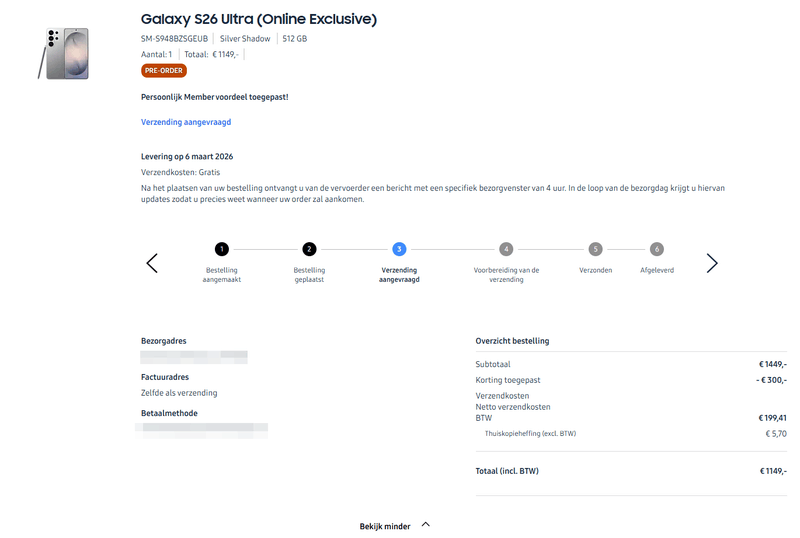Click the Thuiskopieheffing (excl. BTW) line
Image resolution: width=800 pixels, height=538 pixels.
[530, 433]
